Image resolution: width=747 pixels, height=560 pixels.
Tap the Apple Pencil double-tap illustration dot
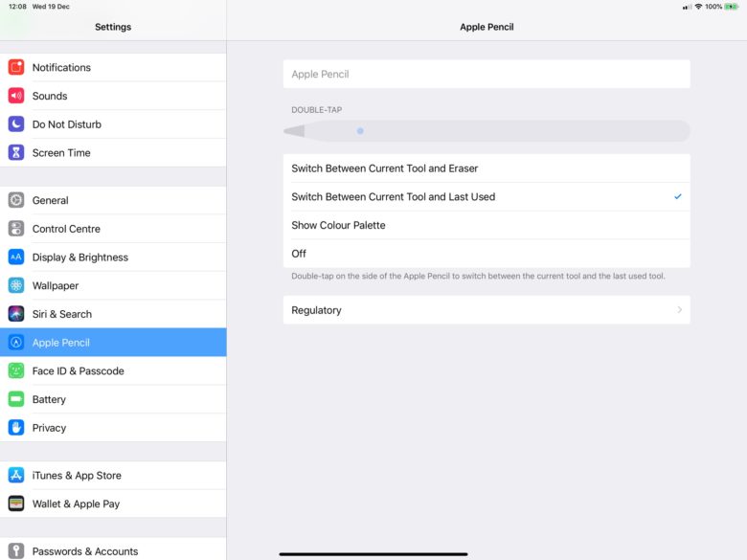[360, 131]
